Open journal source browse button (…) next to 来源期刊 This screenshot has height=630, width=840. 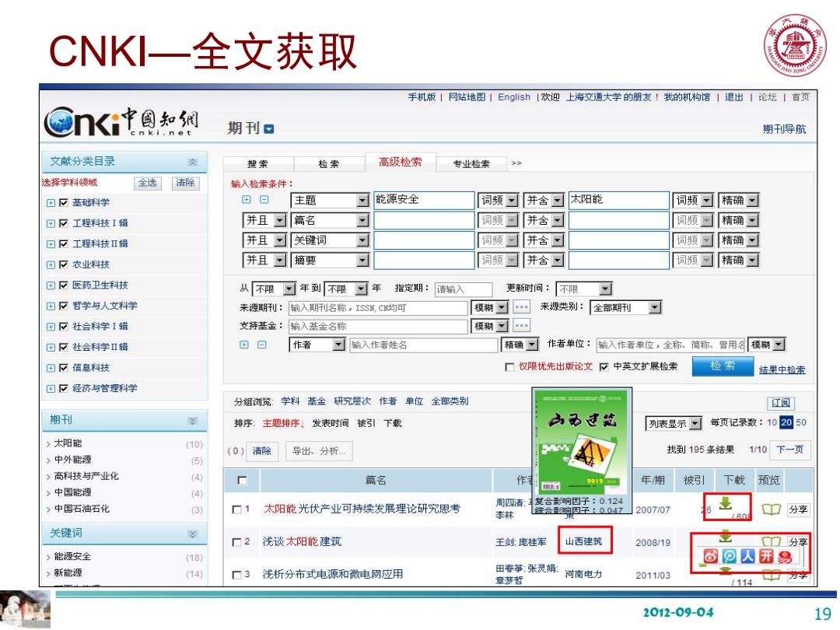pyautogui.click(x=521, y=307)
